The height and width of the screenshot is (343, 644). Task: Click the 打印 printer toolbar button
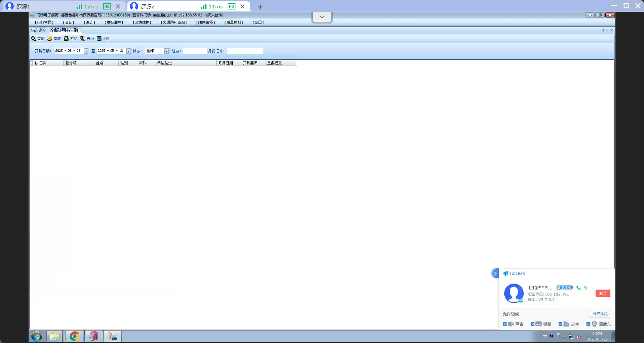pos(71,39)
